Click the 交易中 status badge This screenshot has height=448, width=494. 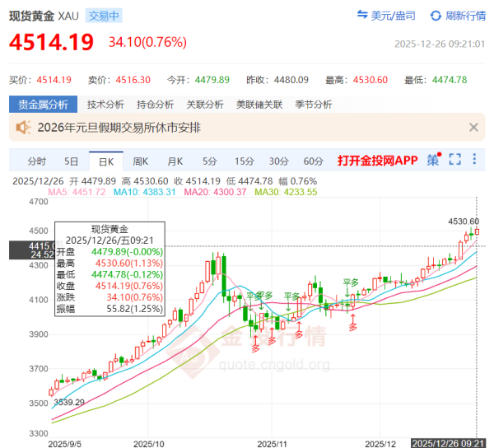104,16
